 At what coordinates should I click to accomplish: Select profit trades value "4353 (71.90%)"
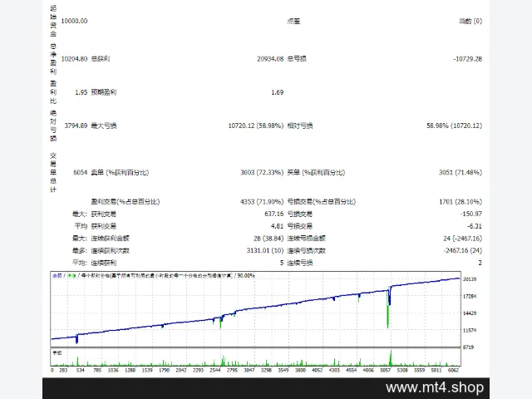[x=262, y=201]
